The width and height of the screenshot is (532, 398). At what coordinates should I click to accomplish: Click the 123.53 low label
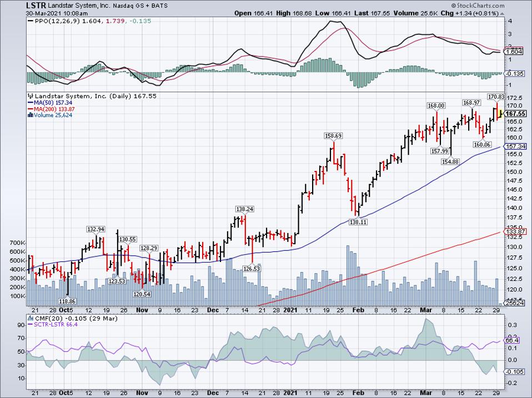[x=117, y=281]
